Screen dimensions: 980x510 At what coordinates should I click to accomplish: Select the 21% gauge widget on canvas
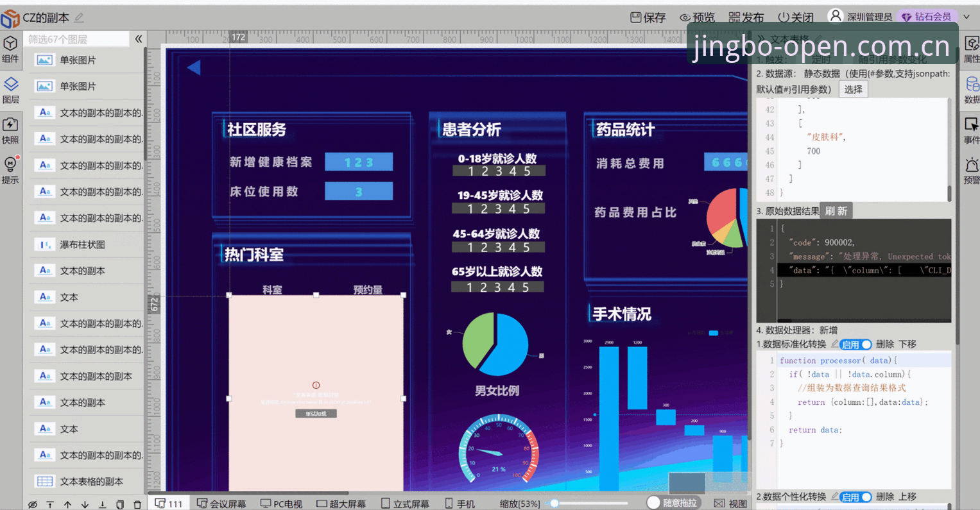(x=499, y=449)
